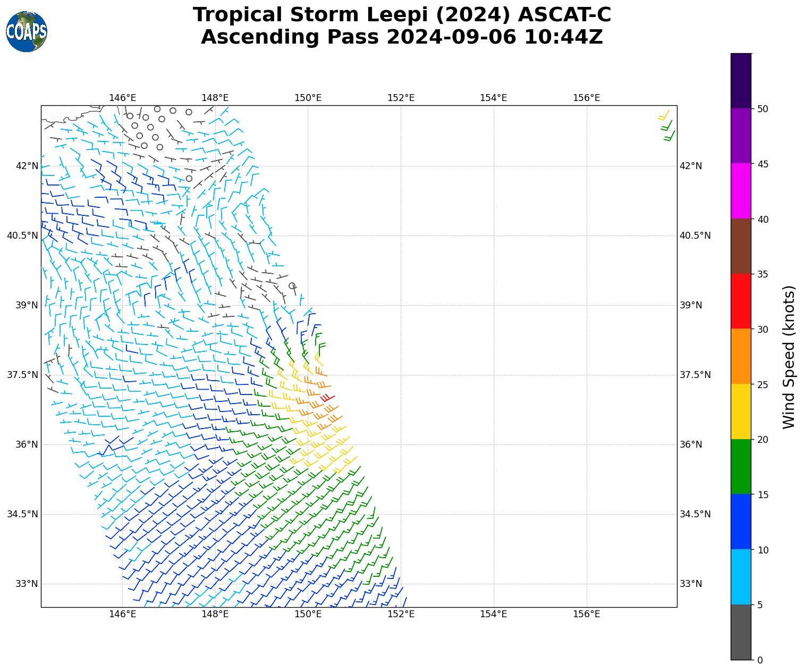
Task: Click the "Wind Speed (knots)" colorbar label
Action: coord(789,357)
